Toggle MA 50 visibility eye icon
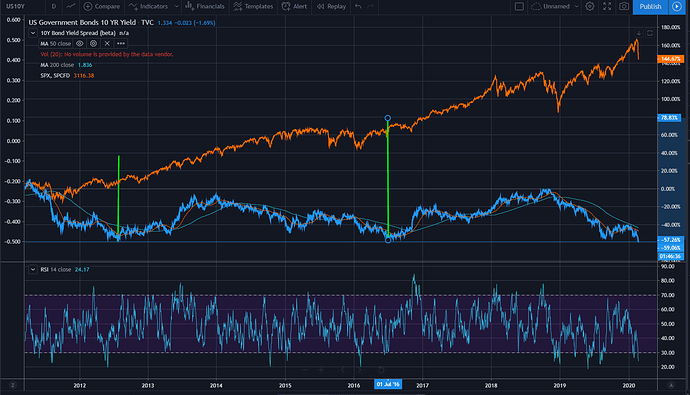The height and width of the screenshot is (395, 690). (80, 44)
